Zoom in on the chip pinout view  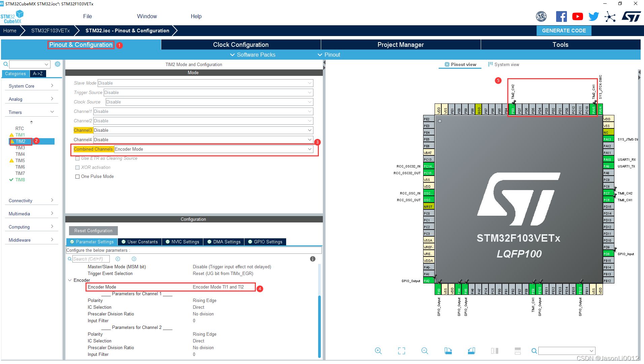point(378,351)
